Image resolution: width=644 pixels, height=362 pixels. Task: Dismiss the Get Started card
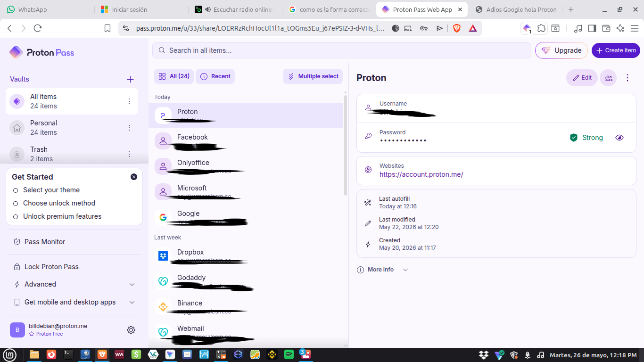(x=134, y=177)
